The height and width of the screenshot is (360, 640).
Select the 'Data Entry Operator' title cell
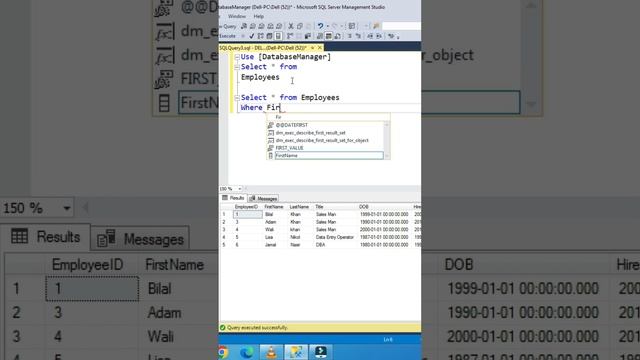[335, 237]
